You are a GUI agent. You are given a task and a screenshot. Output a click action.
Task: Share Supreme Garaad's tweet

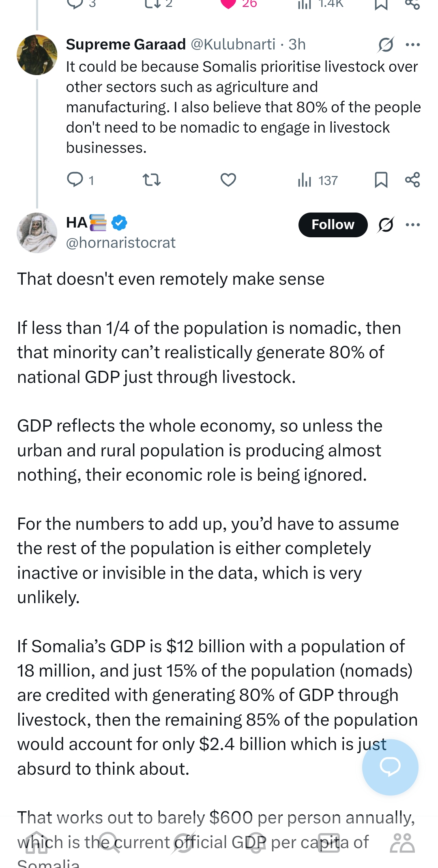coord(412,180)
